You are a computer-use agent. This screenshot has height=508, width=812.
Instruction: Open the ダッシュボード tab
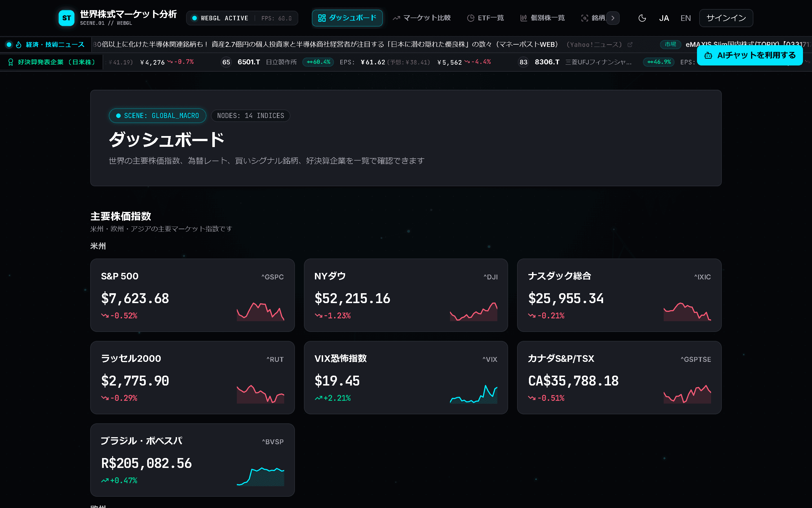[347, 18]
